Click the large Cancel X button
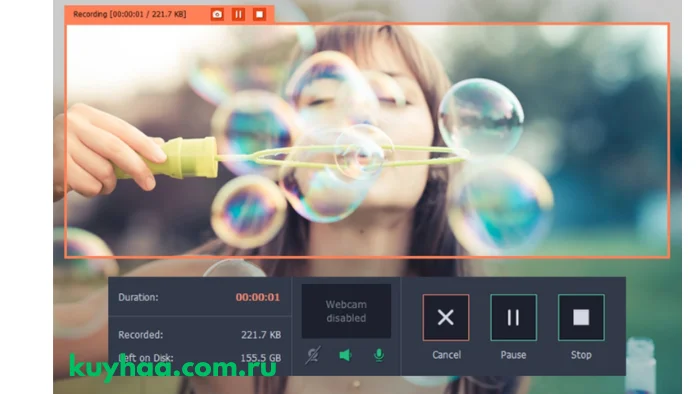Viewport: 700px width, 394px height. pyautogui.click(x=446, y=317)
